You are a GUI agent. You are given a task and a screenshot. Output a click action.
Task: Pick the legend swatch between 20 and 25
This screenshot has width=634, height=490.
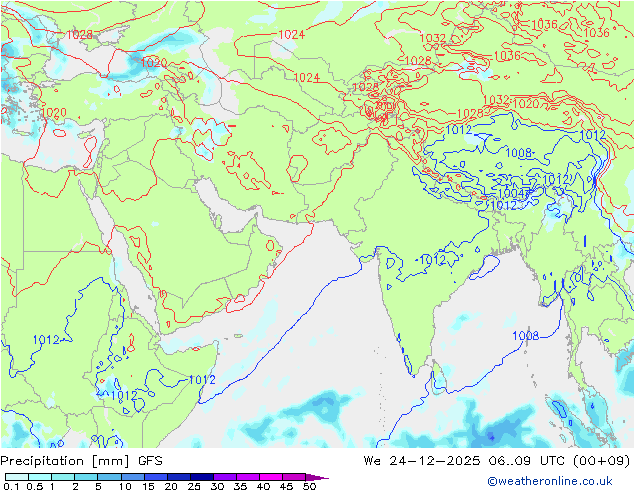coord(178,477)
